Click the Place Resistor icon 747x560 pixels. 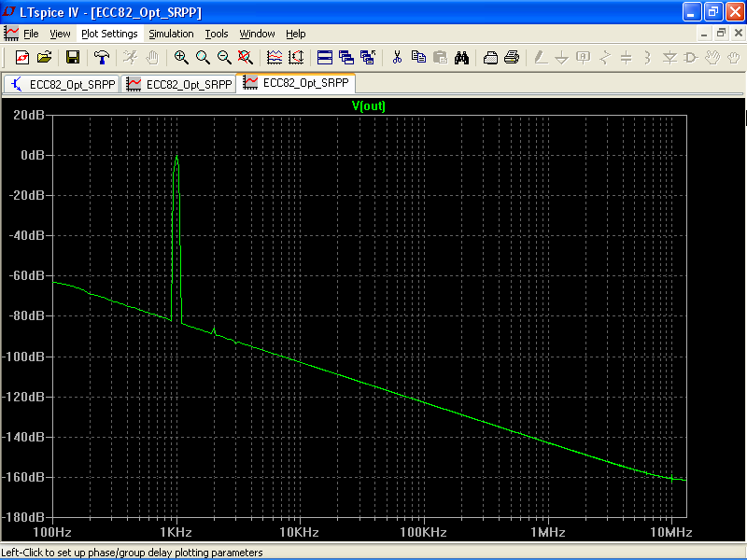[605, 58]
